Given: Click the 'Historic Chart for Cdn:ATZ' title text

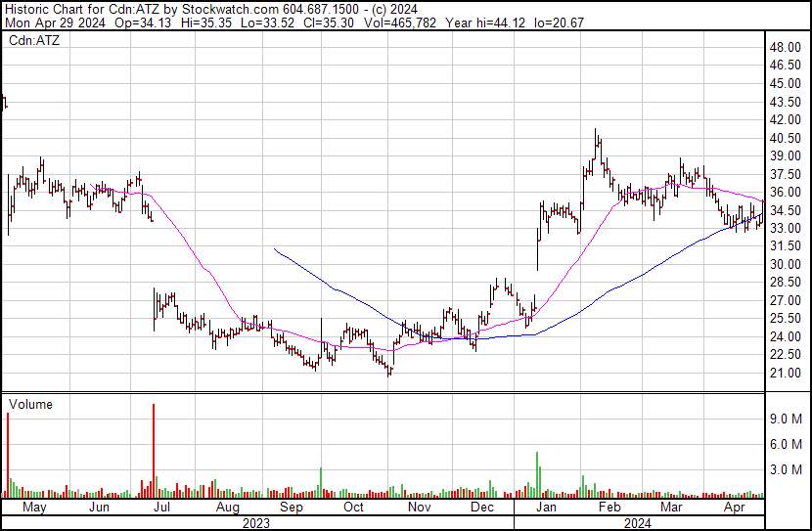Looking at the screenshot, I should click(82, 10).
